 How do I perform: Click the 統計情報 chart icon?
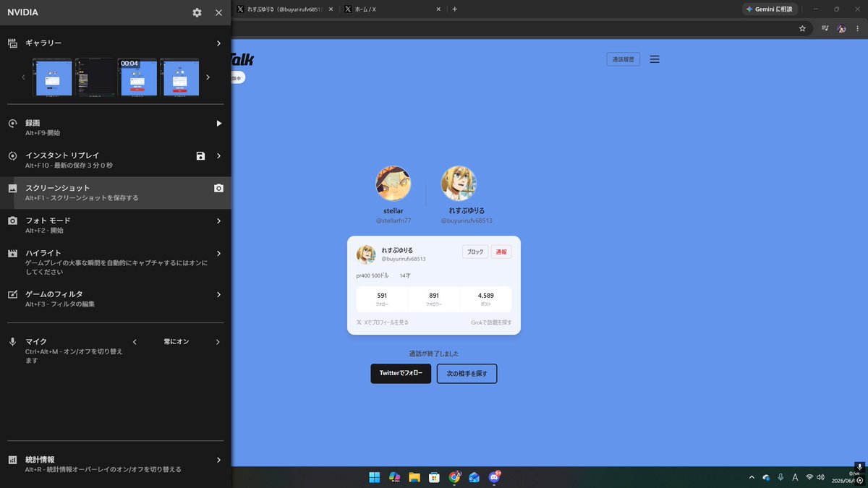coord(12,460)
